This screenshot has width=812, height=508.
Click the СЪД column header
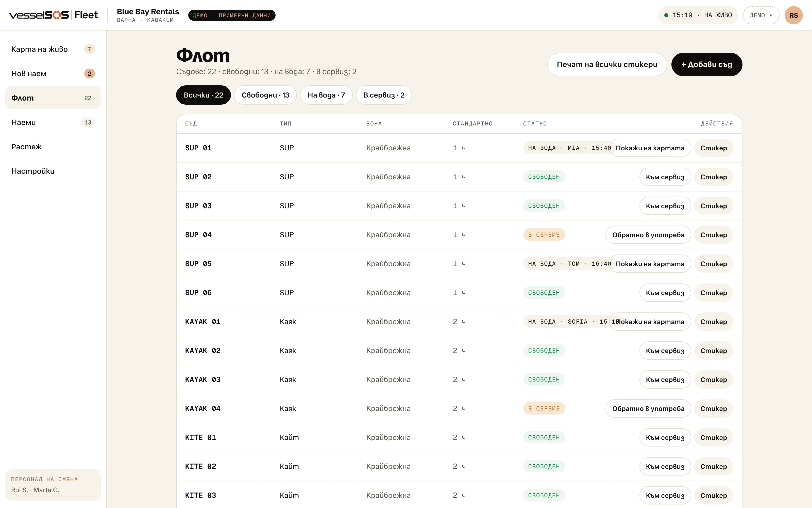pos(191,124)
